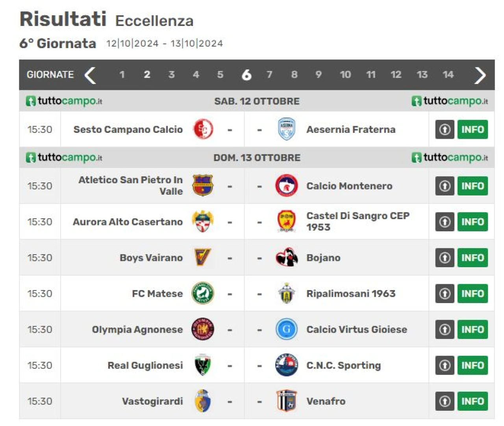Open INFO for Real Guglionesi match
Image resolution: width=504 pixels, height=426 pixels.
472,365
